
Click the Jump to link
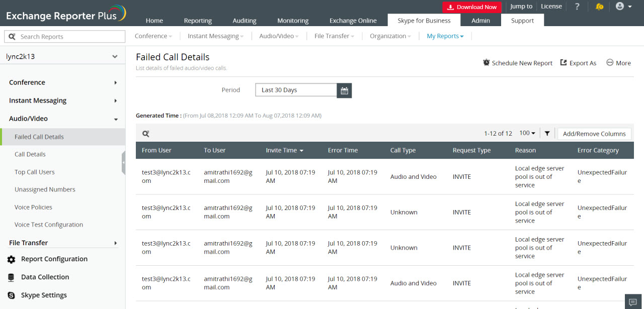click(521, 7)
